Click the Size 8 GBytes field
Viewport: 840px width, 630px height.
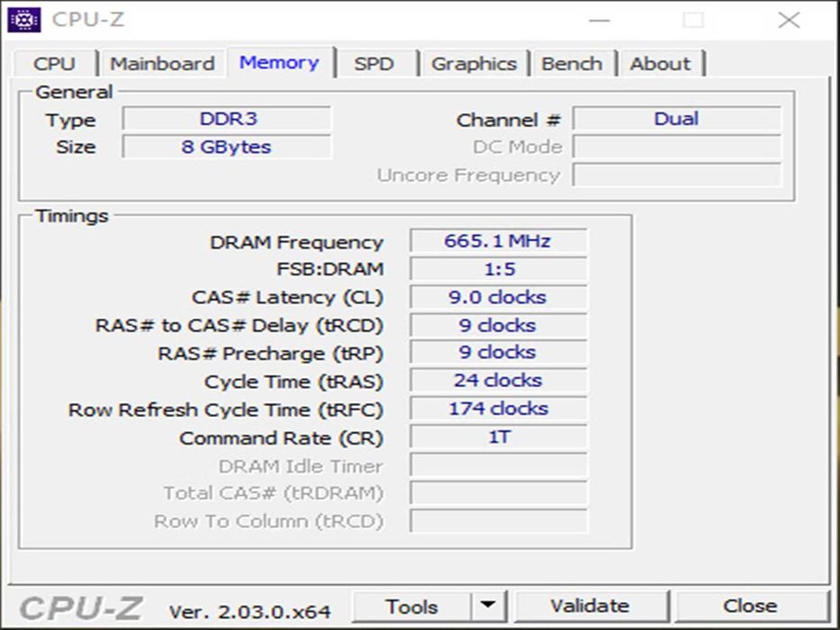tap(227, 146)
